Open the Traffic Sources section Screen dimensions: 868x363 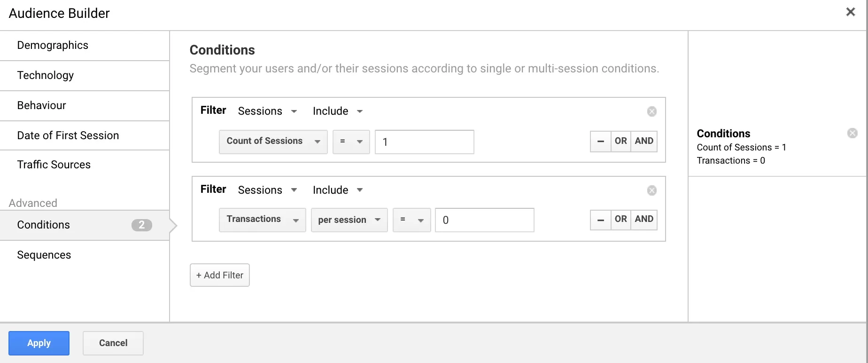point(54,165)
